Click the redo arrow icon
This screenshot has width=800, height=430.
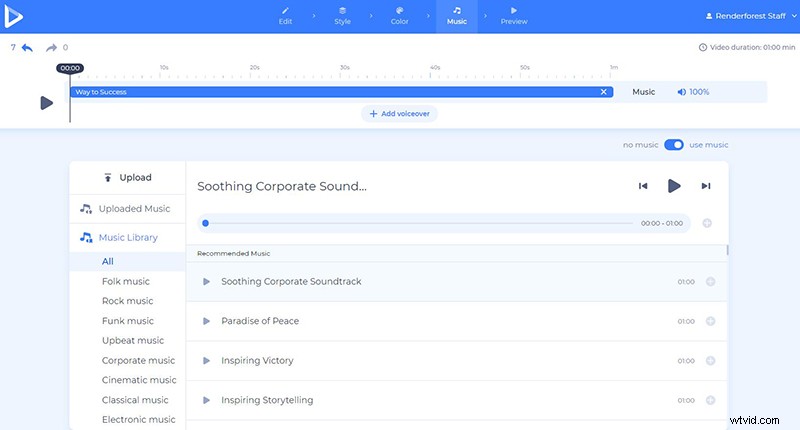point(51,47)
